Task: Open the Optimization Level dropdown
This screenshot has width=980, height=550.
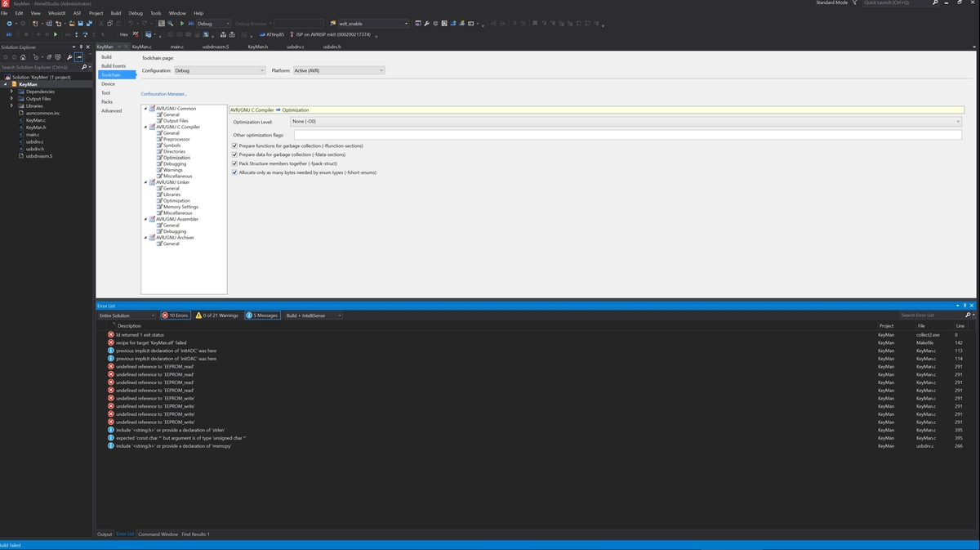Action: pos(626,121)
